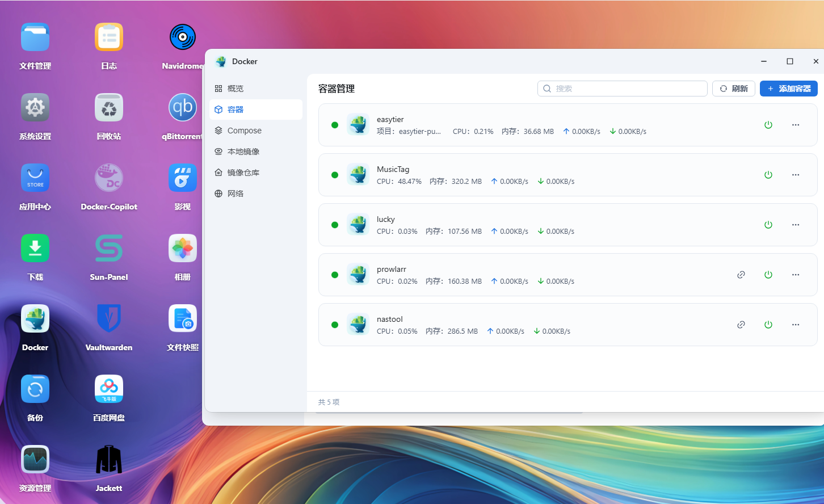Launch Jackett from desktop
Screen dimensions: 824x504
coord(109,460)
